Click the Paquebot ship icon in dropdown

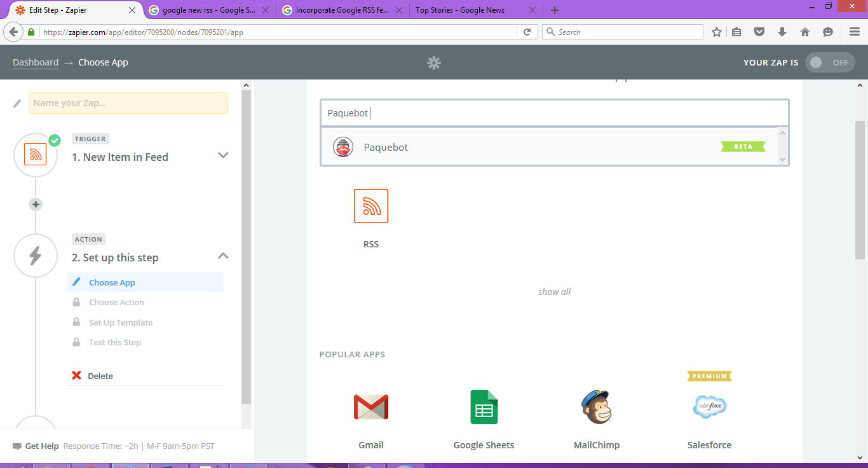click(x=343, y=147)
